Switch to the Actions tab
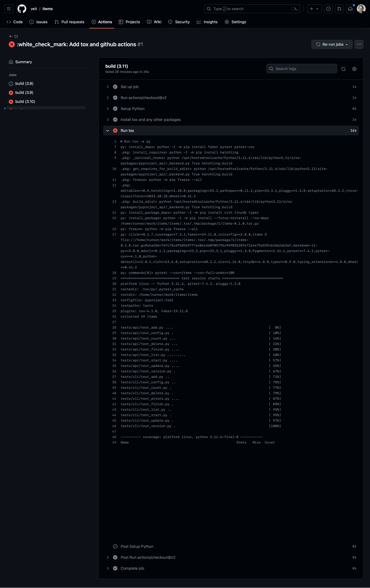Image resolution: width=370 pixels, height=588 pixels. 102,22
